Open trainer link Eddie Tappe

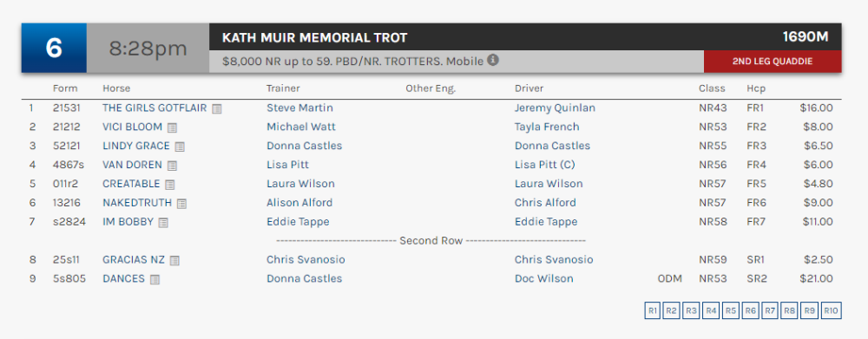tap(298, 222)
